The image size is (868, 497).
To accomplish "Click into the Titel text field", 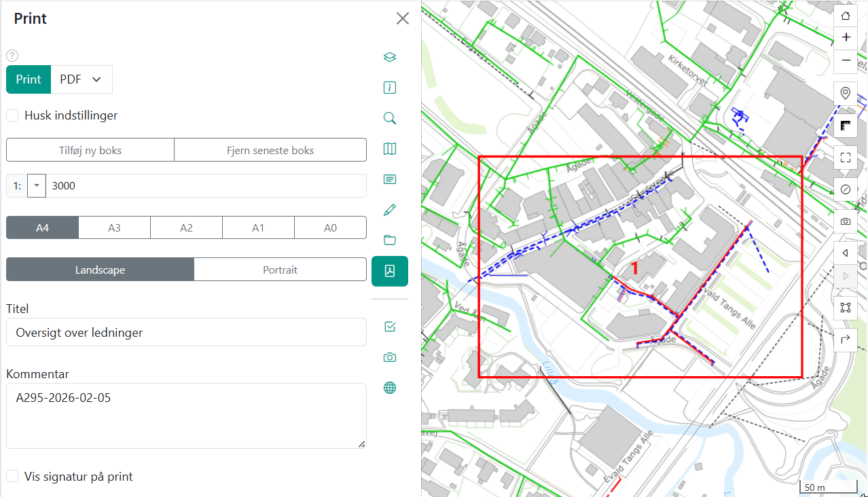I will 186,333.
